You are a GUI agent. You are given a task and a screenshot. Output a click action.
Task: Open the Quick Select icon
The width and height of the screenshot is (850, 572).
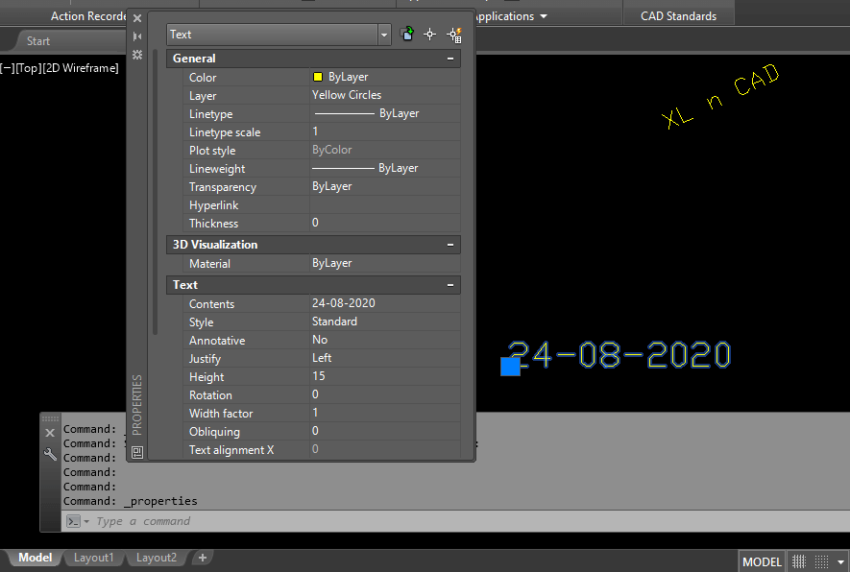click(x=454, y=35)
